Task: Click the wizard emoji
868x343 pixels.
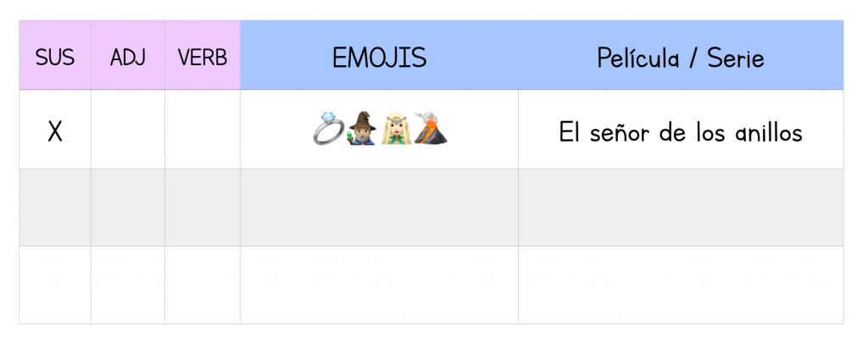Action: tap(363, 129)
